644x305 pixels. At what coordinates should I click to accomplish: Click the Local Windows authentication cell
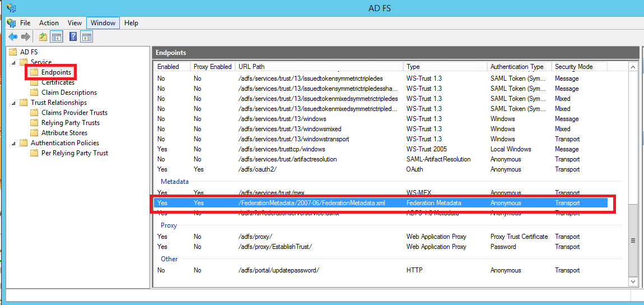(511, 149)
